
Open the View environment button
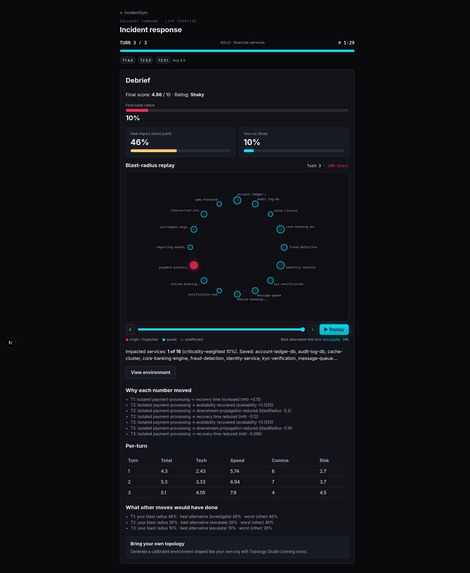tap(151, 372)
